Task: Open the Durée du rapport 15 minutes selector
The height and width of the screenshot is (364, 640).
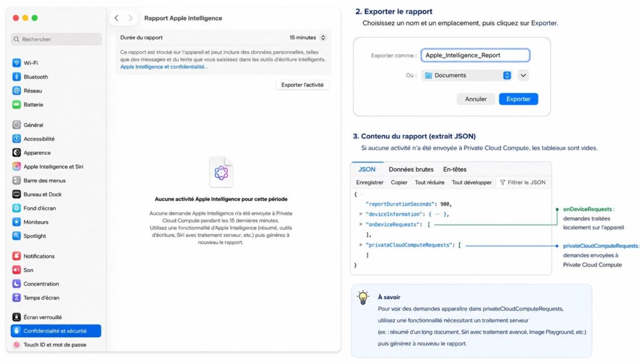Action: (x=307, y=37)
